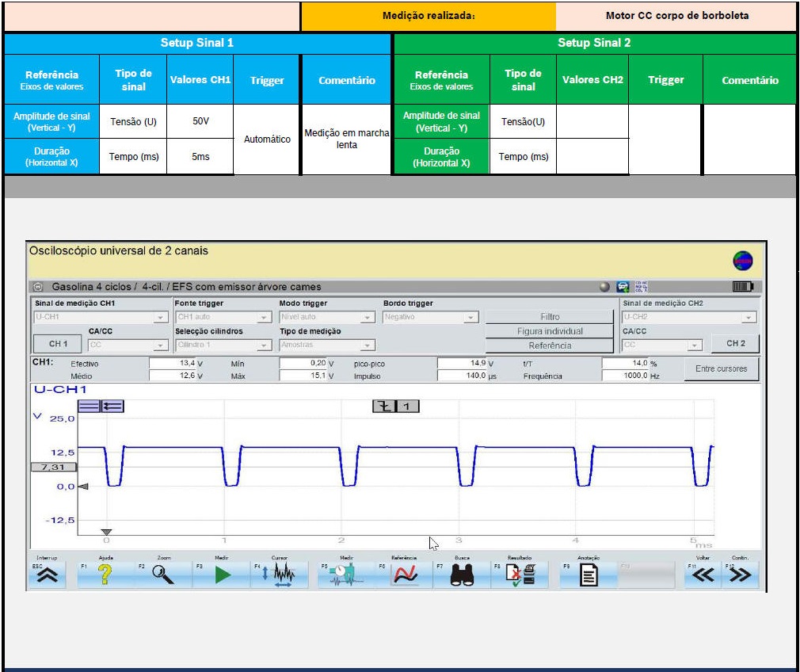The width and height of the screenshot is (800, 672).
Task: Start measuring with the green play icon
Action: click(x=222, y=576)
